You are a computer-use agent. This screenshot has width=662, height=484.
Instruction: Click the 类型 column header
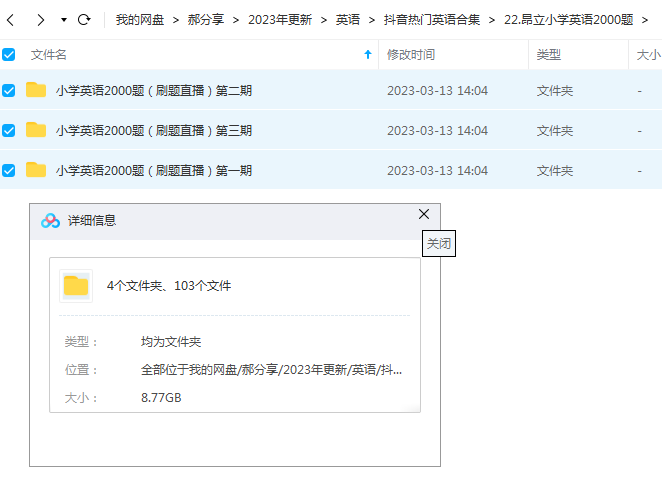[x=549, y=55]
